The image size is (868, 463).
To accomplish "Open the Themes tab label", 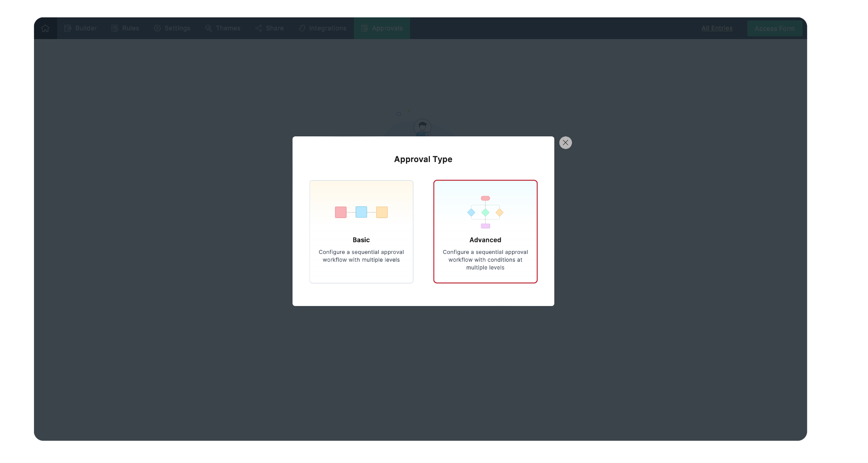I will click(x=228, y=28).
